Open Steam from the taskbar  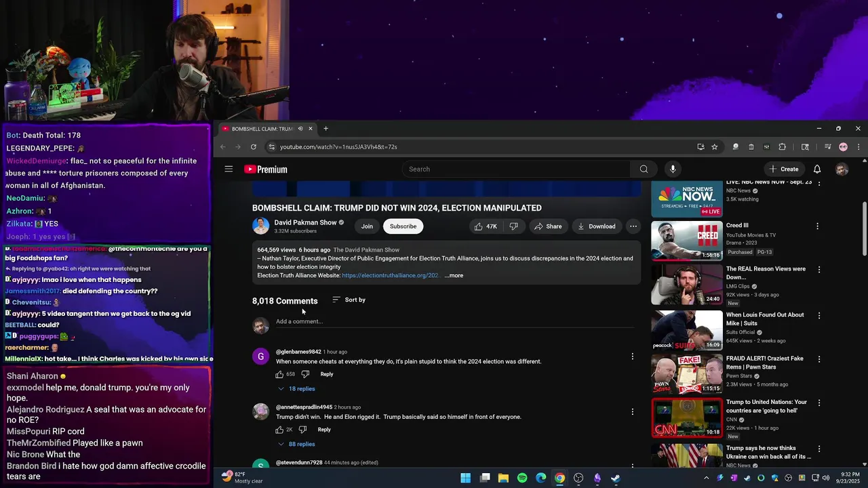coord(615,478)
